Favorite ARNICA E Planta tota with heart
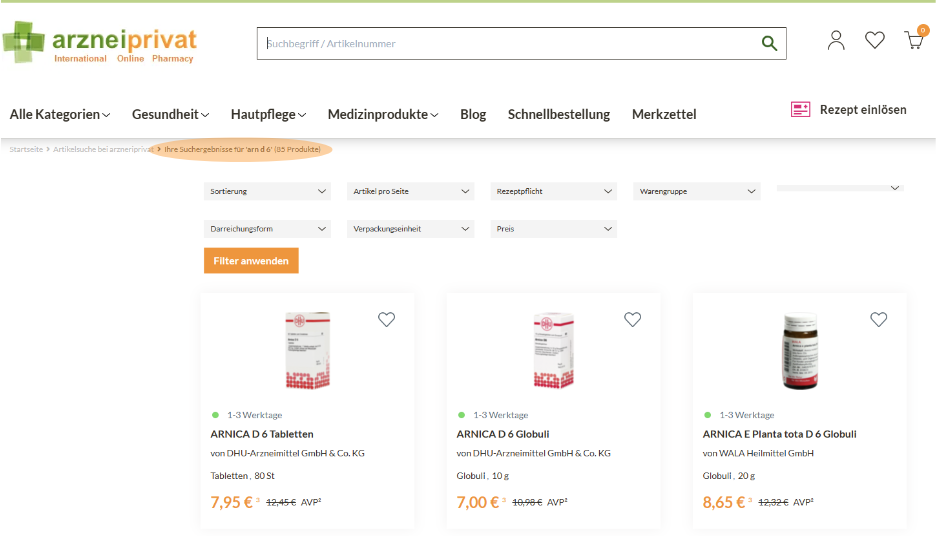Image resolution: width=936 pixels, height=536 pixels. click(x=879, y=320)
